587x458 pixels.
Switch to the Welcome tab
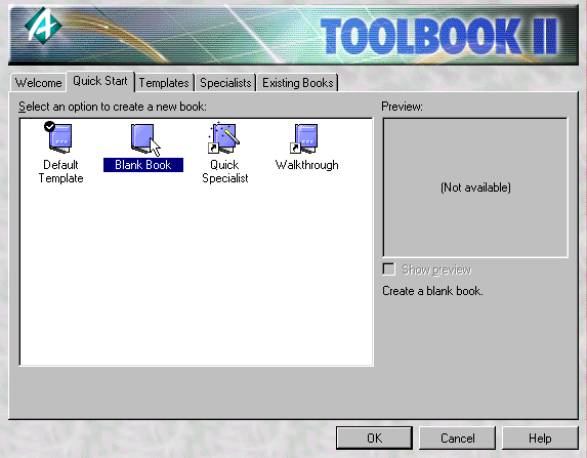coord(38,82)
